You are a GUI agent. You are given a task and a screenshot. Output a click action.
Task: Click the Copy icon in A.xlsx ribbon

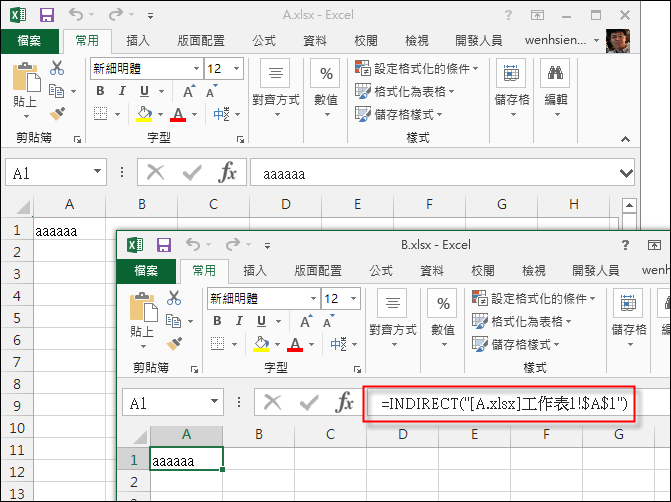(56, 91)
